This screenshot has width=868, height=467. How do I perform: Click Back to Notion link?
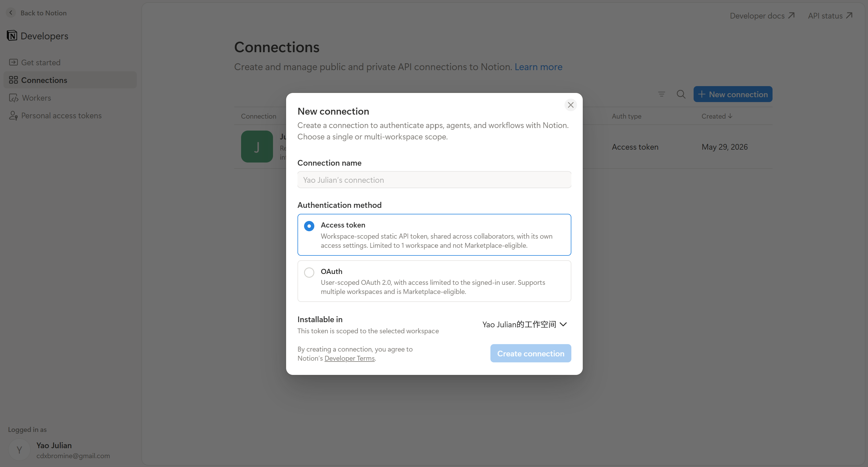(x=44, y=13)
